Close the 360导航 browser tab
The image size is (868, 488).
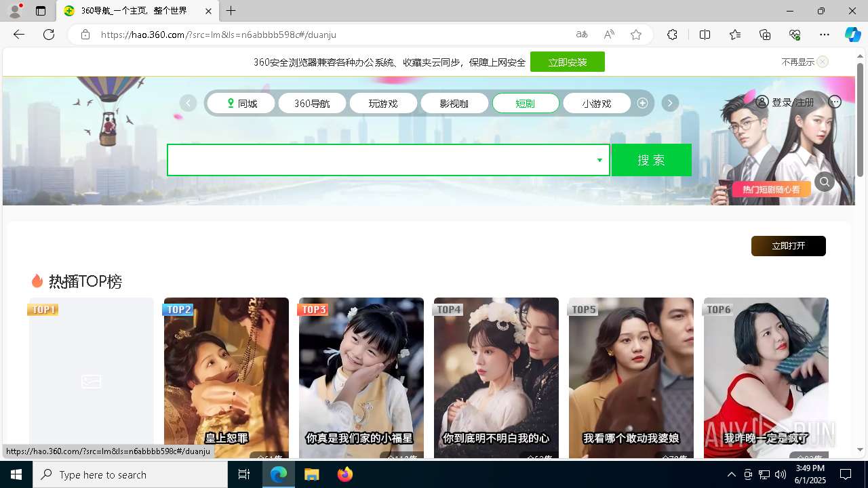tap(208, 11)
